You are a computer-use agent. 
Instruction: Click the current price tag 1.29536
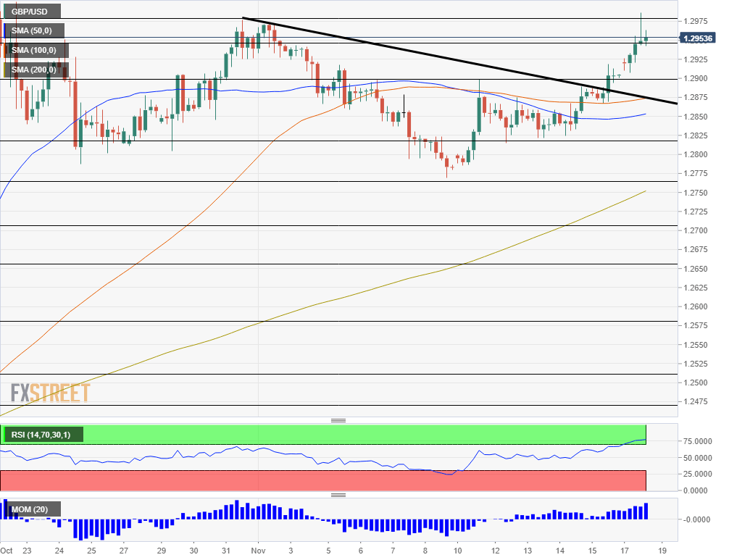point(697,38)
